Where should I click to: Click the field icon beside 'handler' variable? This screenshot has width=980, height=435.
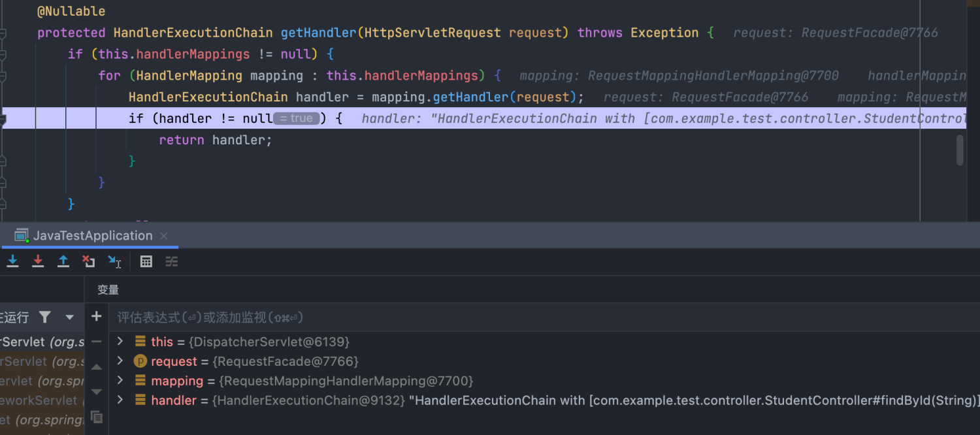[x=140, y=400]
